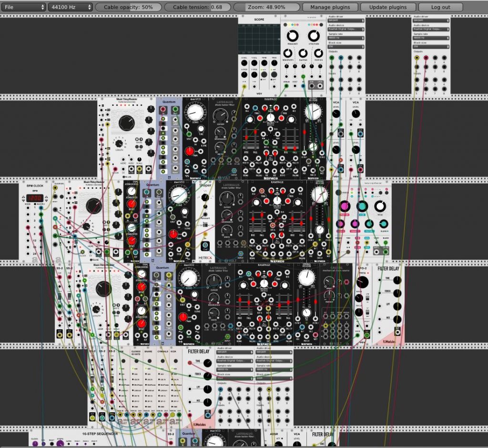Open Audio driver dropdown in top-right audio module

[x=431, y=20]
